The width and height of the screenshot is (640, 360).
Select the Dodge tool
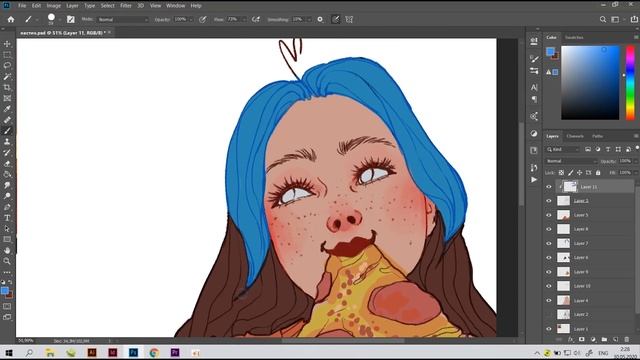7,196
